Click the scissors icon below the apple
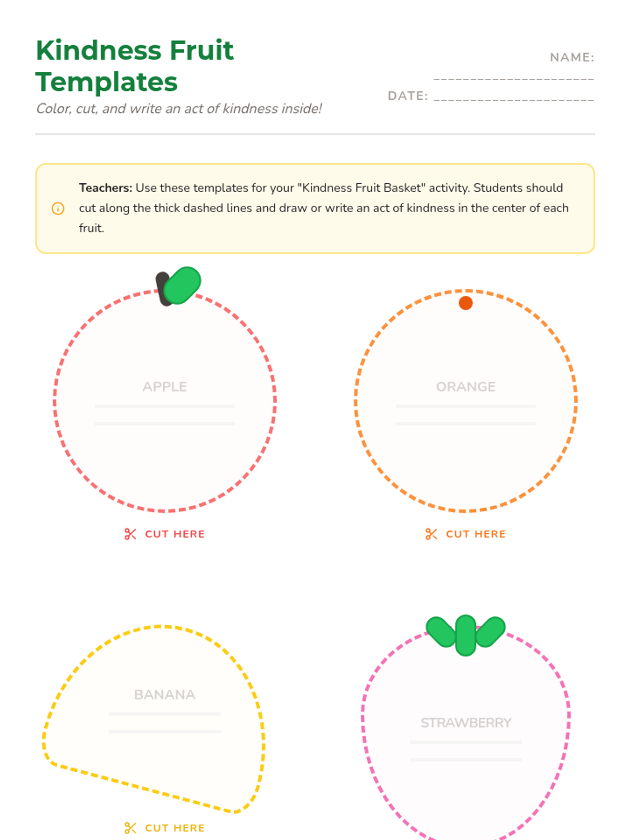 coord(130,534)
